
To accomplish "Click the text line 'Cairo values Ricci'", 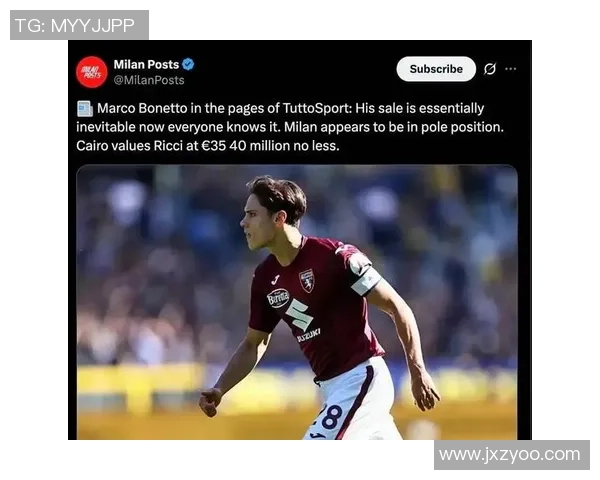I will click(x=208, y=146).
